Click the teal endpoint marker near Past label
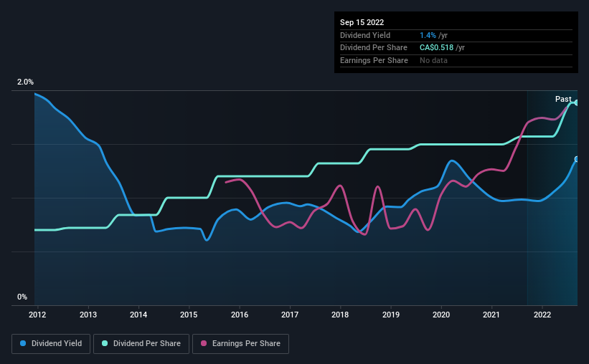The height and width of the screenshot is (364, 589). tap(576, 102)
